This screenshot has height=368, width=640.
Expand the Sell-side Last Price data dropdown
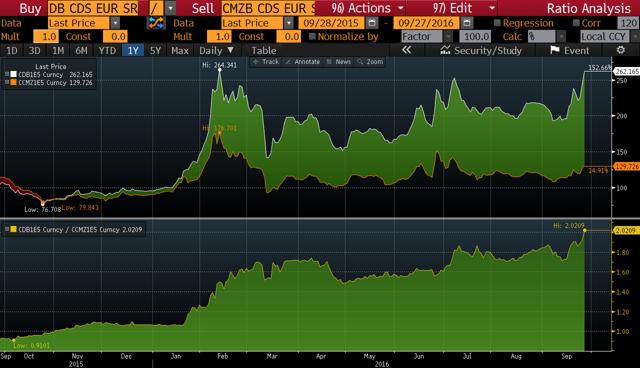289,23
